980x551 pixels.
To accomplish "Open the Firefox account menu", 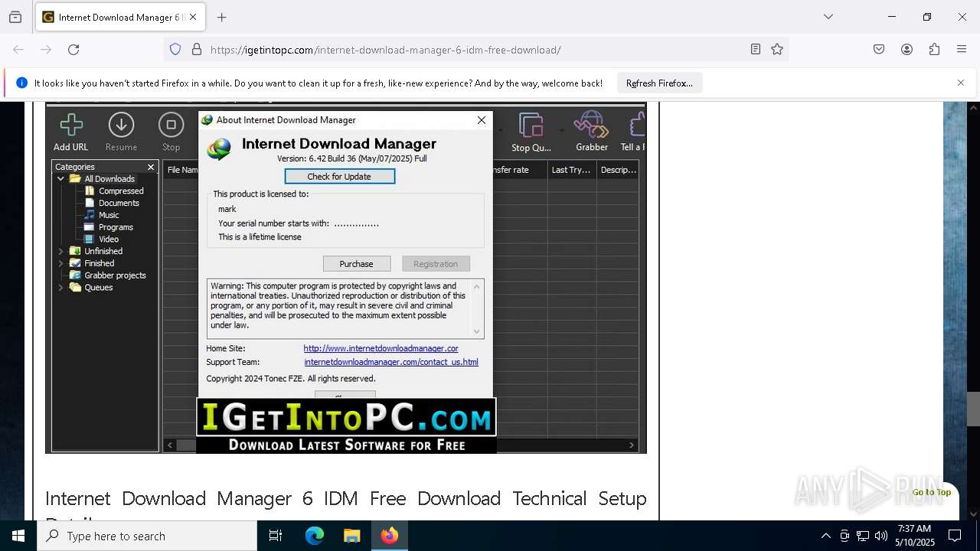I will click(x=906, y=50).
